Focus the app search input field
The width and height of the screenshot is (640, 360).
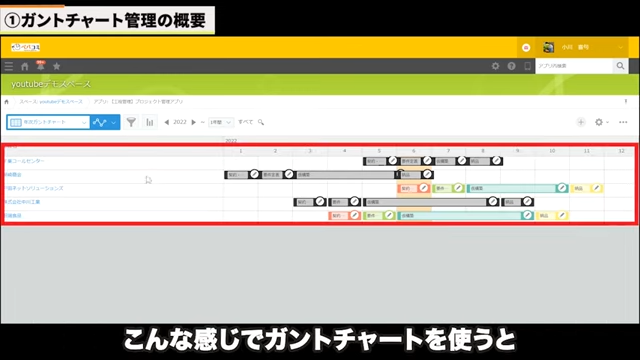[x=574, y=66]
